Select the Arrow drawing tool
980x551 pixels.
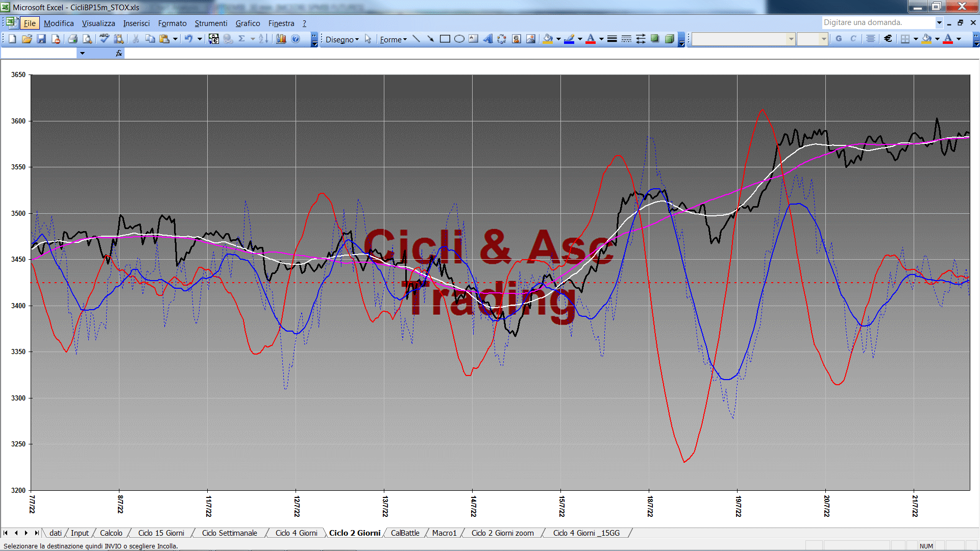(x=430, y=39)
